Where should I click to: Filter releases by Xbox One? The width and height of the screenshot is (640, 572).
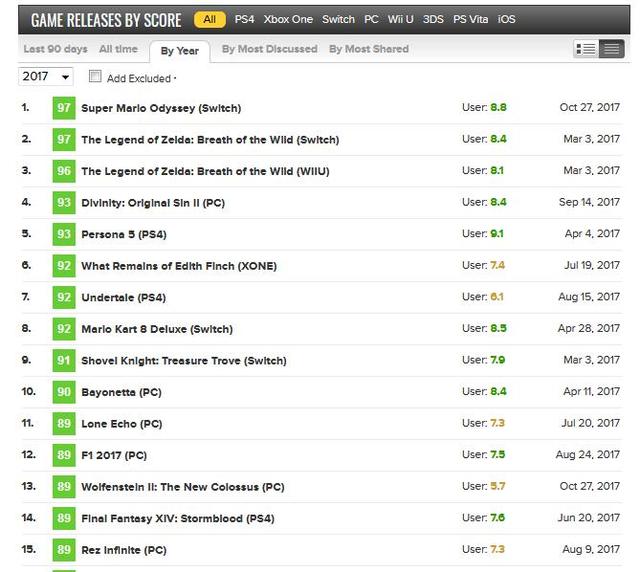pyautogui.click(x=288, y=19)
